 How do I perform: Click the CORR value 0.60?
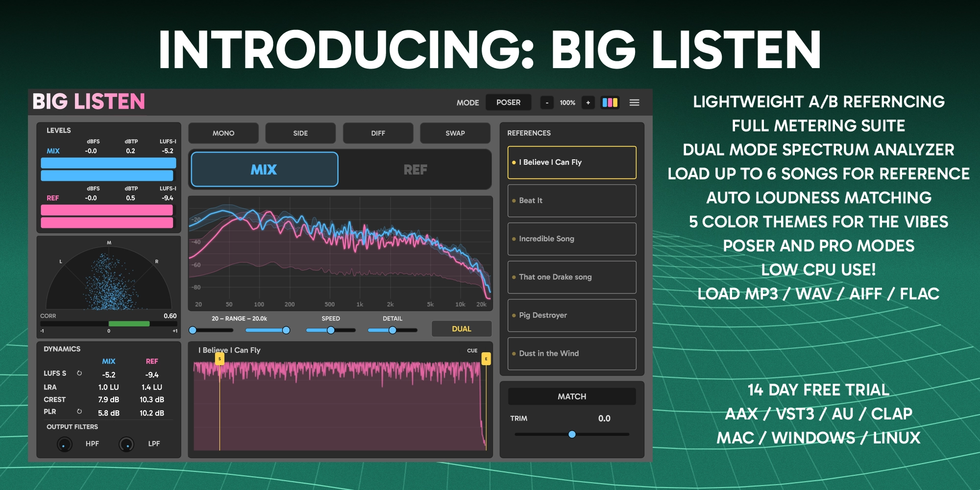pyautogui.click(x=170, y=316)
